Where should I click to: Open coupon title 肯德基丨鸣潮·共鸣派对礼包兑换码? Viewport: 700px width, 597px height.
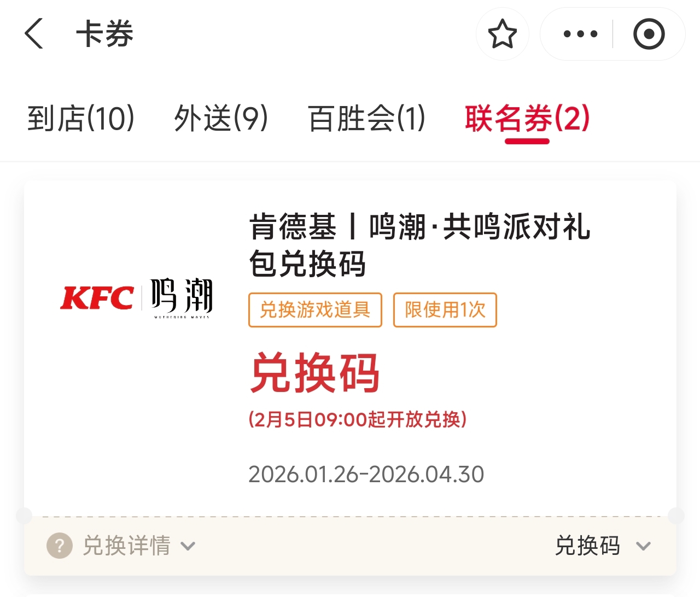pyautogui.click(x=419, y=244)
